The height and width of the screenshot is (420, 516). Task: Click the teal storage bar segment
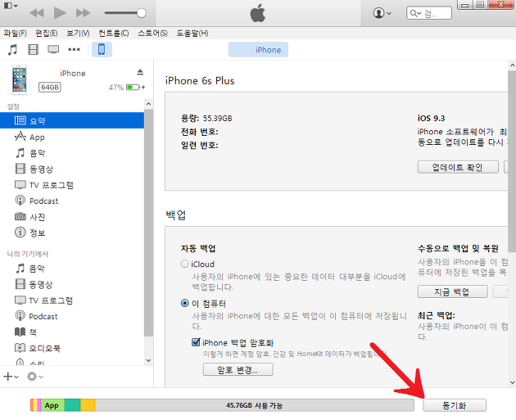(72, 405)
